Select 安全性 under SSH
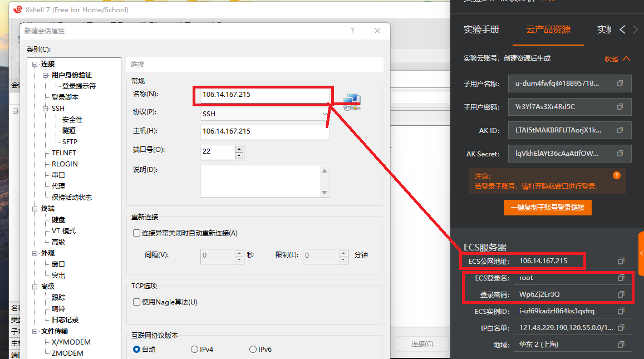The image size is (644, 359). click(72, 120)
